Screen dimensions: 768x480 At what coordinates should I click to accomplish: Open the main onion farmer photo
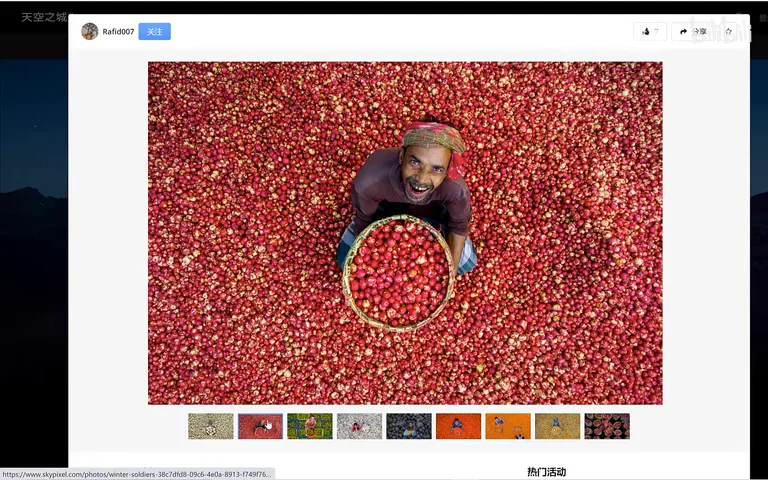[x=405, y=233]
